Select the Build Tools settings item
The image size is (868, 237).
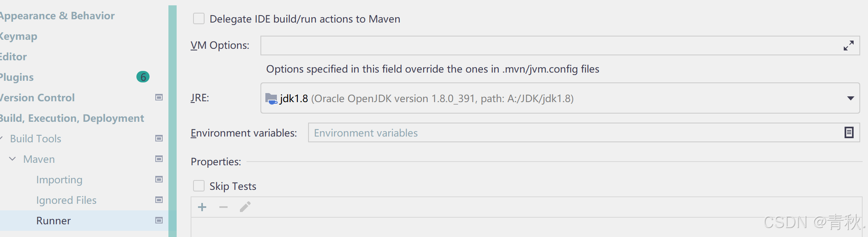point(36,139)
